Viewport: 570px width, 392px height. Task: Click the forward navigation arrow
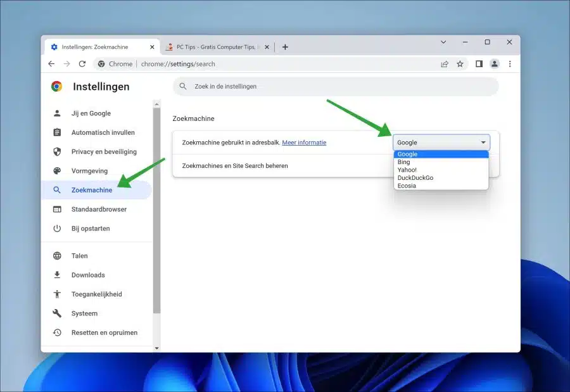coord(66,64)
